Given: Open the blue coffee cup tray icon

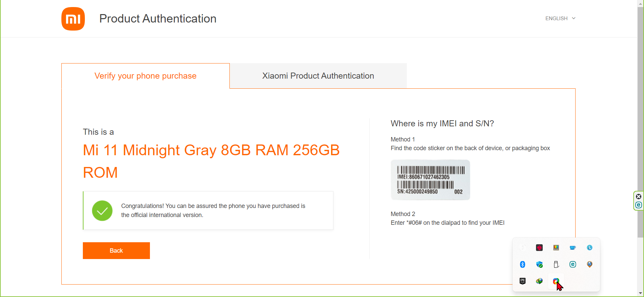Looking at the screenshot, I should point(573,248).
